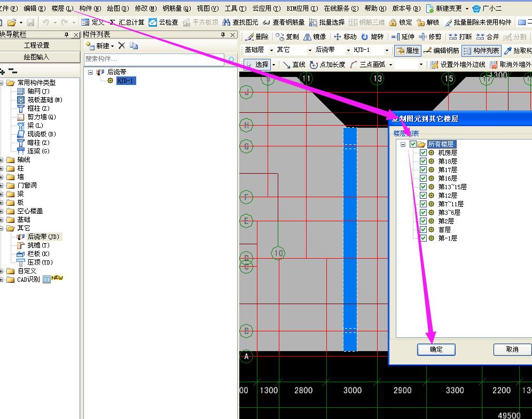Screen dimensions: 532x419
Task: Select HJD-1 in component list
Action: pos(126,81)
